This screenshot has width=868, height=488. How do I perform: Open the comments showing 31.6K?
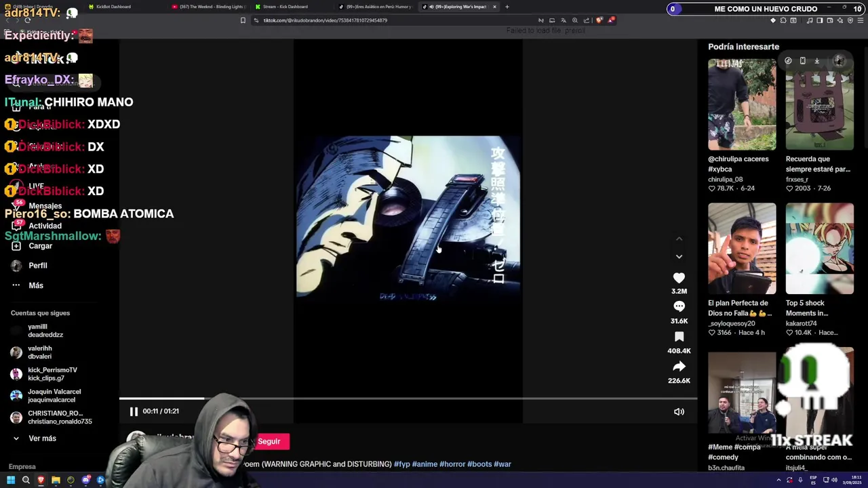pyautogui.click(x=679, y=307)
